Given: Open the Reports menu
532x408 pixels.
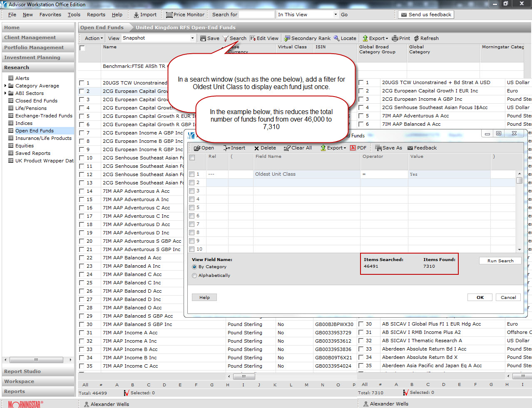Looking at the screenshot, I should (96, 15).
